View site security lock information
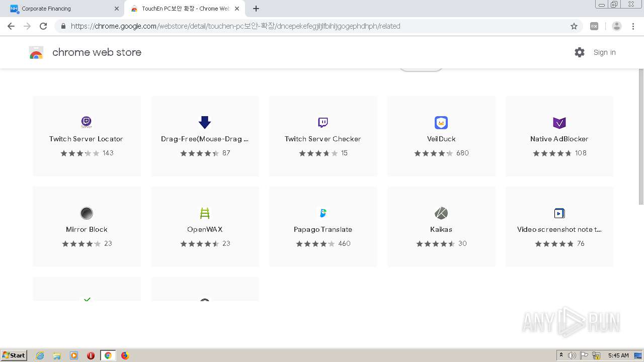The height and width of the screenshot is (362, 644). 63,26
